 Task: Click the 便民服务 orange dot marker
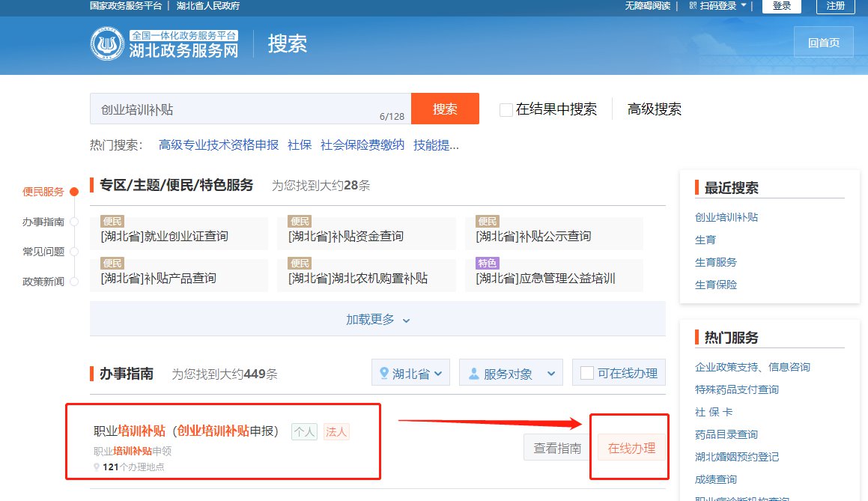(74, 192)
